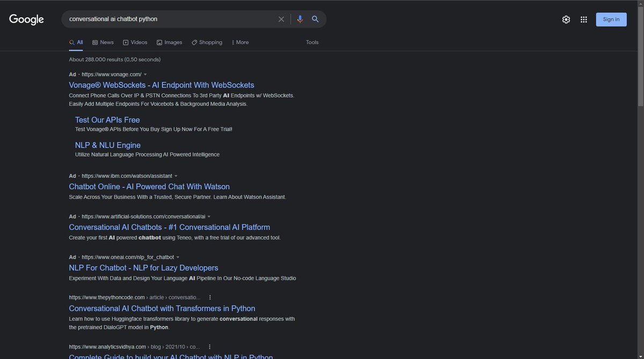This screenshot has width=644, height=359.
Task: Open the NLP & NLU Engine sitelink
Action: click(x=108, y=145)
